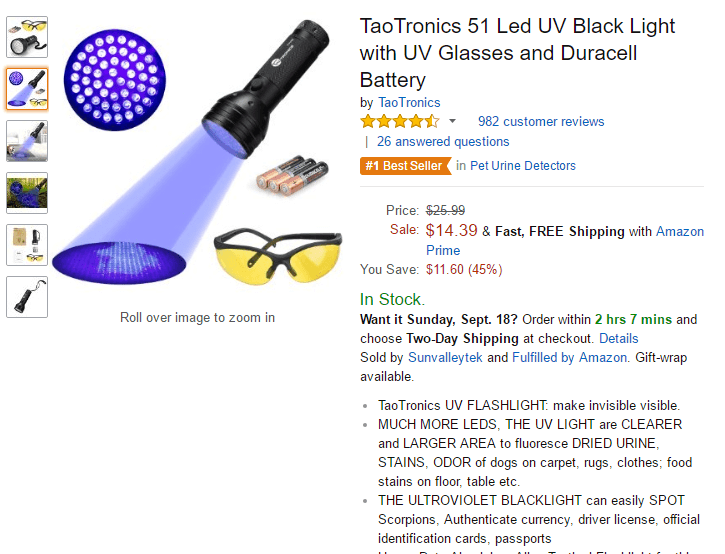Expand the ratings dropdown arrow beside the stars
Image resolution: width=725 pixels, height=554 pixels.
click(452, 122)
